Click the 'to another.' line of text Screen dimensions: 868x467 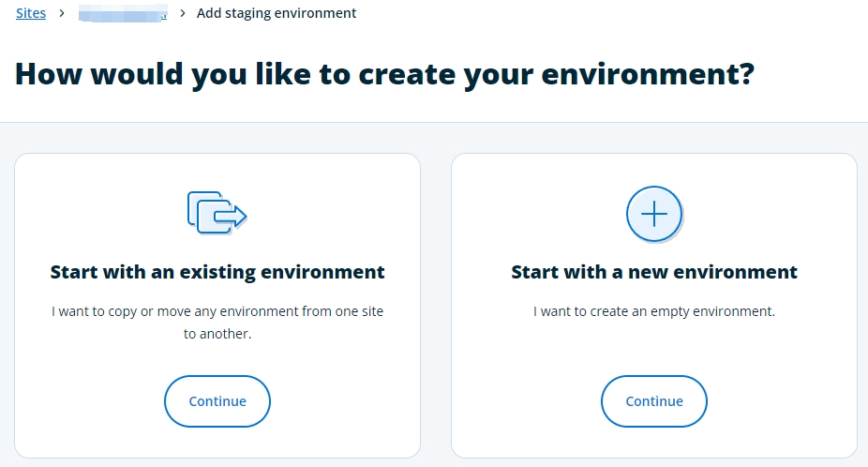coord(217,333)
